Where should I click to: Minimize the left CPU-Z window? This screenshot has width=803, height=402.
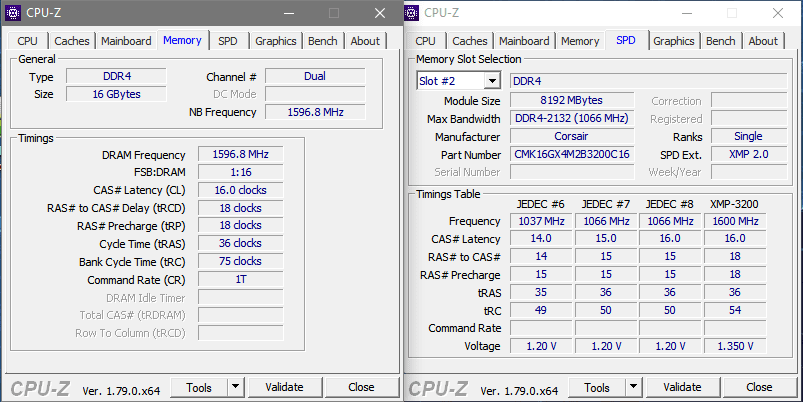pyautogui.click(x=289, y=13)
